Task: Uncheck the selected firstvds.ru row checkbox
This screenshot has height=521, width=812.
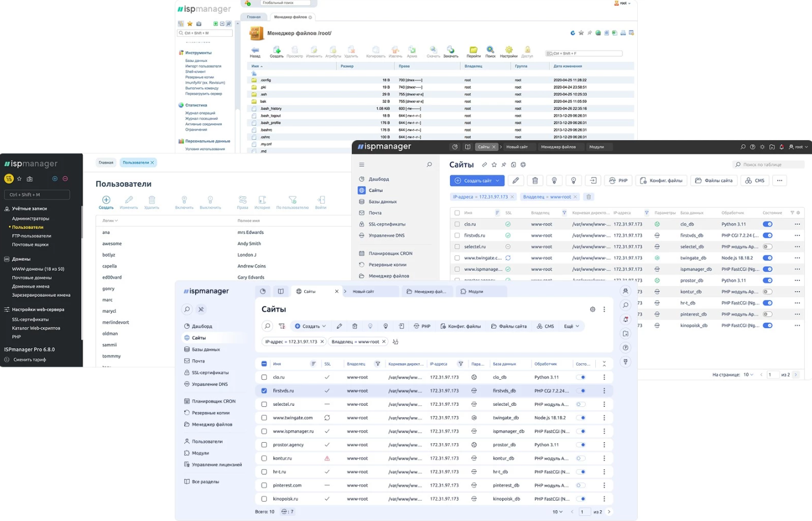Action: [x=264, y=391]
